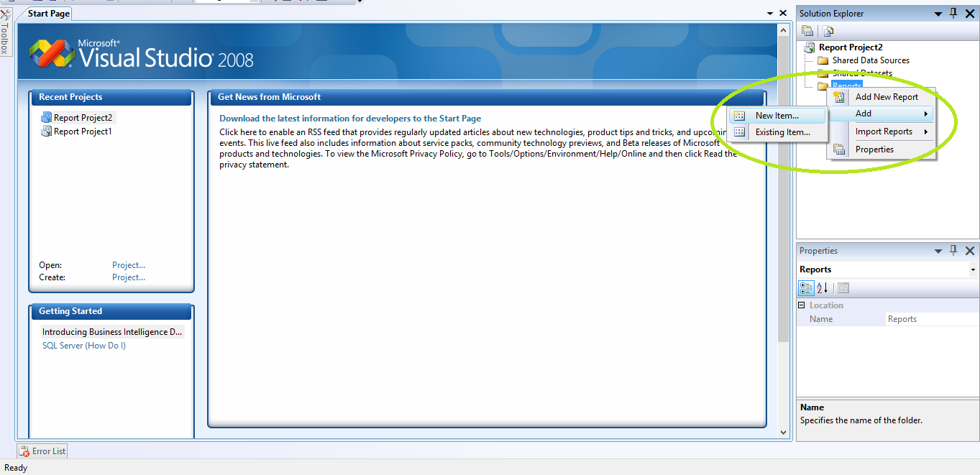This screenshot has width=980, height=475.
Task: Open the Toolbox side panel
Action: coord(5,32)
